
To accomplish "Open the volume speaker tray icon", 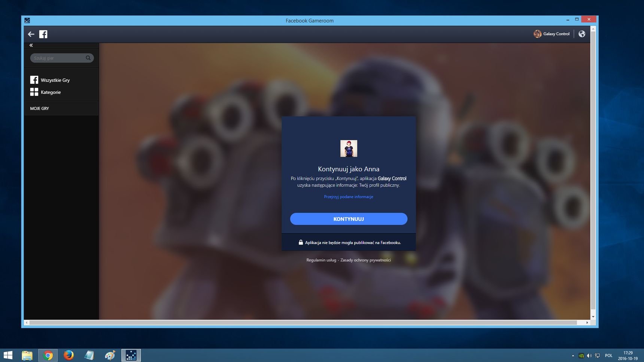I will (x=589, y=356).
